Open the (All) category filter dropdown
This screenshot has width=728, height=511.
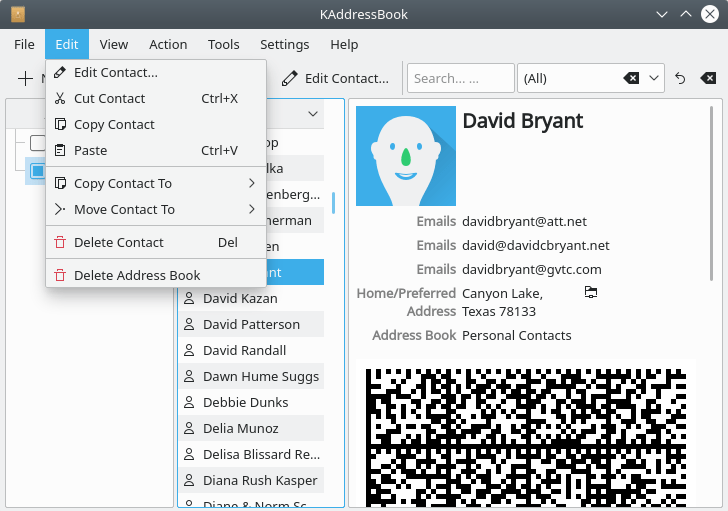point(655,78)
